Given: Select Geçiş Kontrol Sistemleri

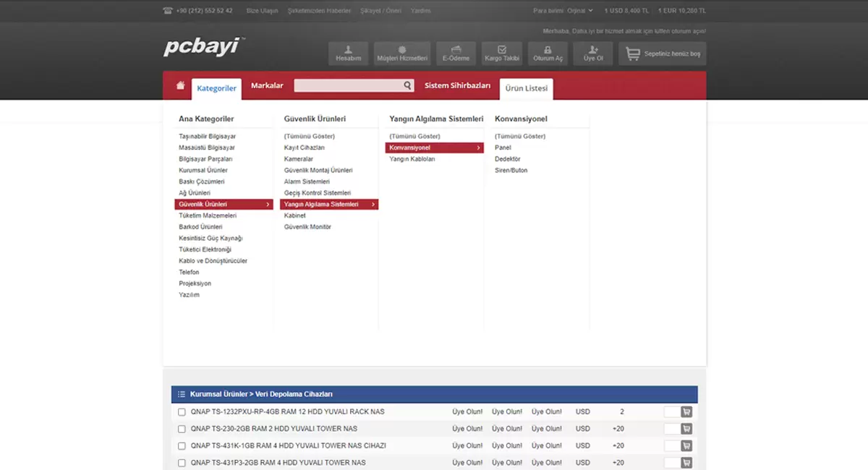Looking at the screenshot, I should [x=318, y=193].
